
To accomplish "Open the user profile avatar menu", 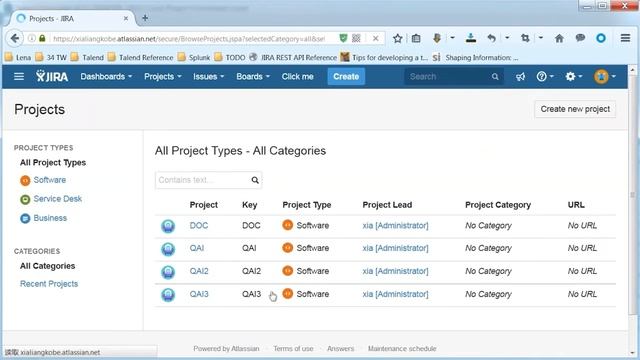I will [x=604, y=76].
